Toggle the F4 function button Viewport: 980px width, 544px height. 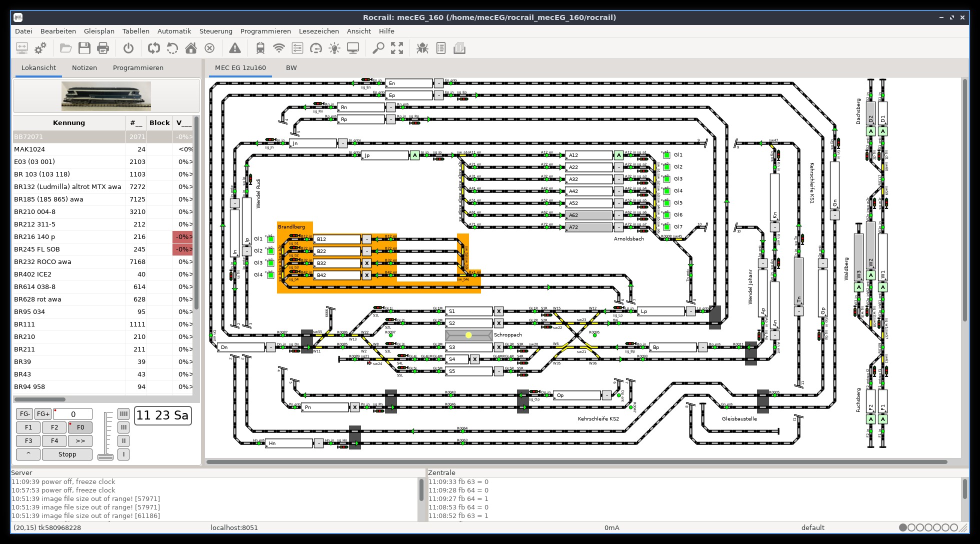[x=54, y=441]
